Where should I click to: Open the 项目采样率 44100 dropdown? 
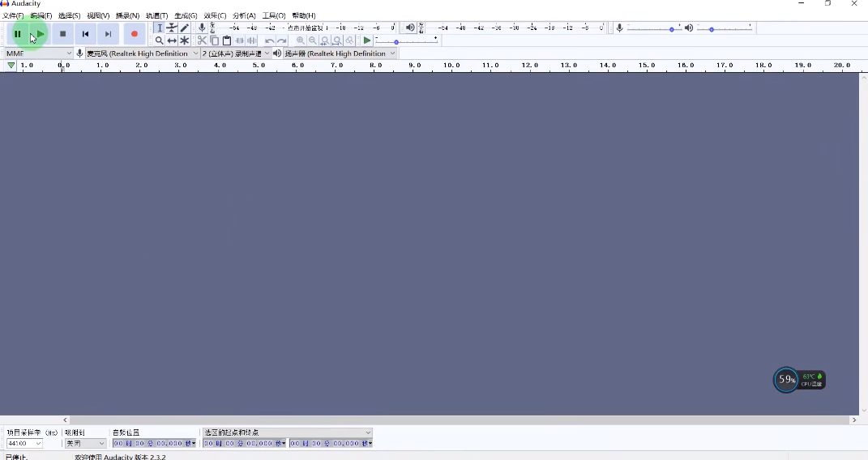(24, 444)
